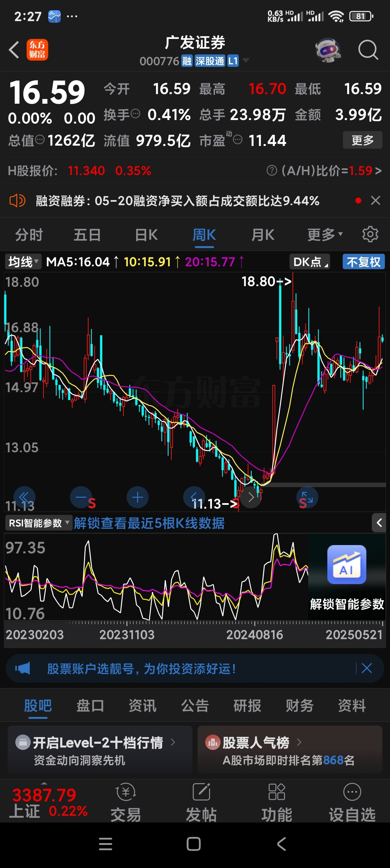390x868 pixels.
Task: Tap Android home navigation button
Action: pyautogui.click(x=193, y=844)
